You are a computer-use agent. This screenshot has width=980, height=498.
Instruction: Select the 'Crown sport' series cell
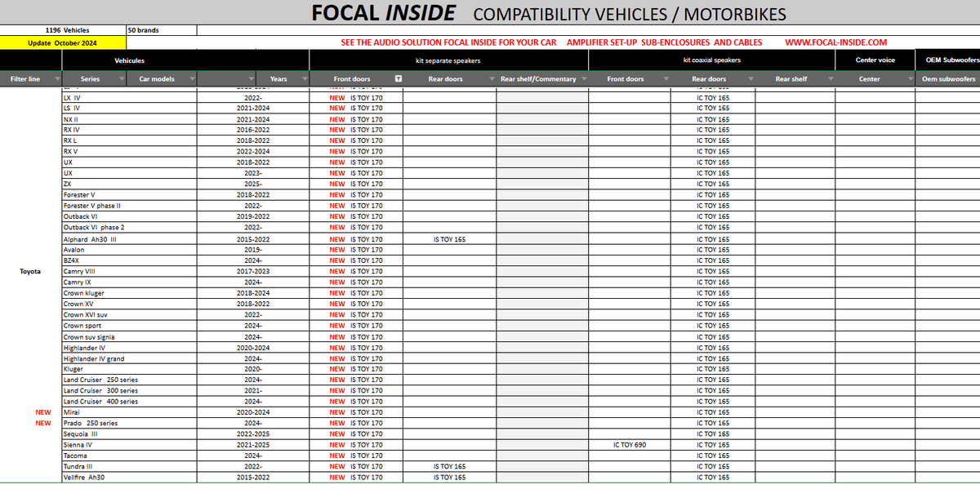(130, 326)
